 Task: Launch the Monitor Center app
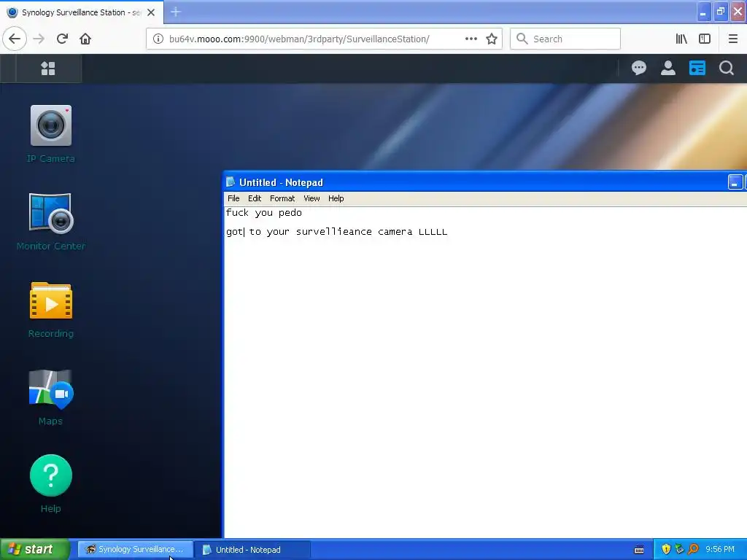click(x=51, y=214)
